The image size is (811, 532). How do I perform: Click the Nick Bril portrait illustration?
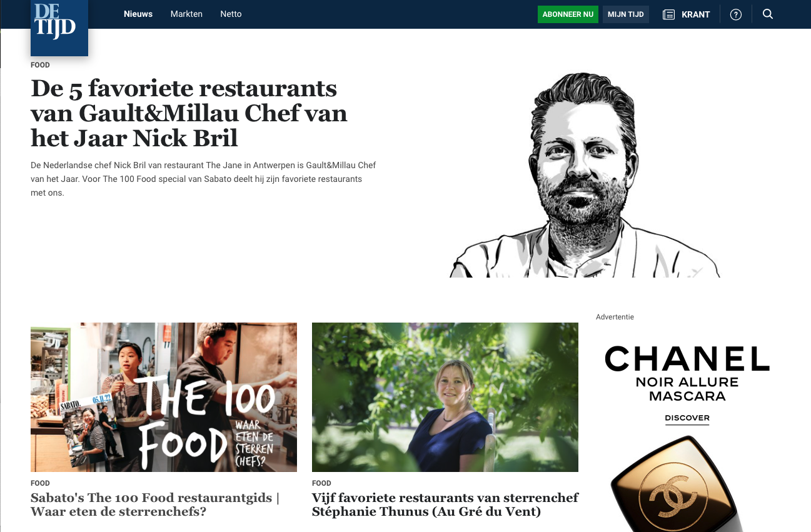pyautogui.click(x=585, y=174)
